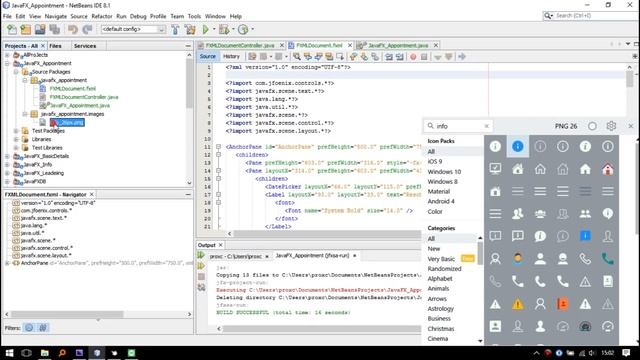Select the Windows 10 icon pack
The image size is (640, 360).
[x=444, y=171]
